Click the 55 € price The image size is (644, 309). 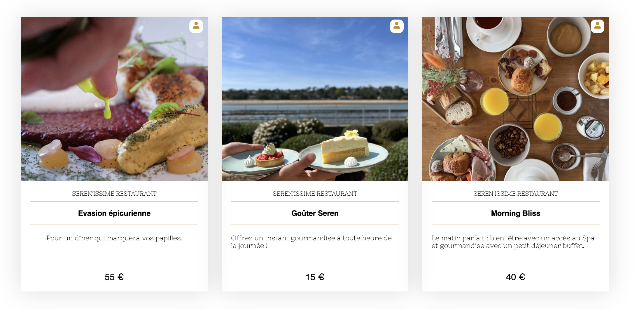114,277
